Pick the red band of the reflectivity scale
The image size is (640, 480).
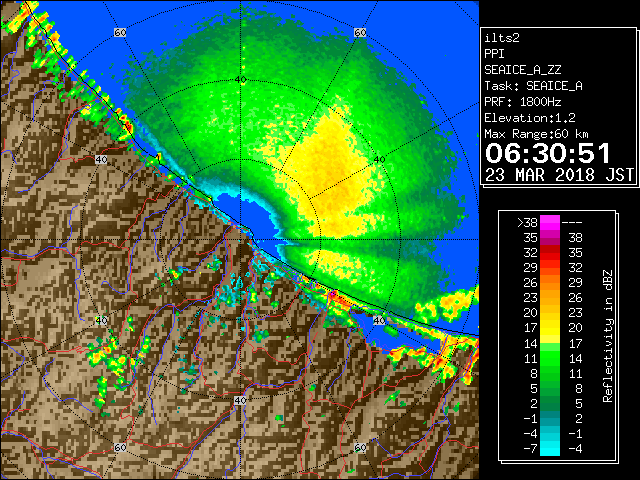pyautogui.click(x=550, y=253)
